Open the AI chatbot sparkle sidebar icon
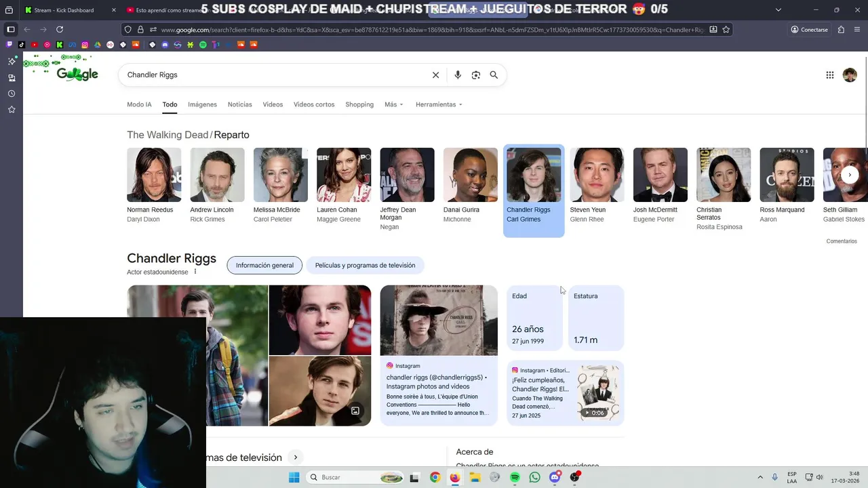This screenshot has height=488, width=868. 12,61
